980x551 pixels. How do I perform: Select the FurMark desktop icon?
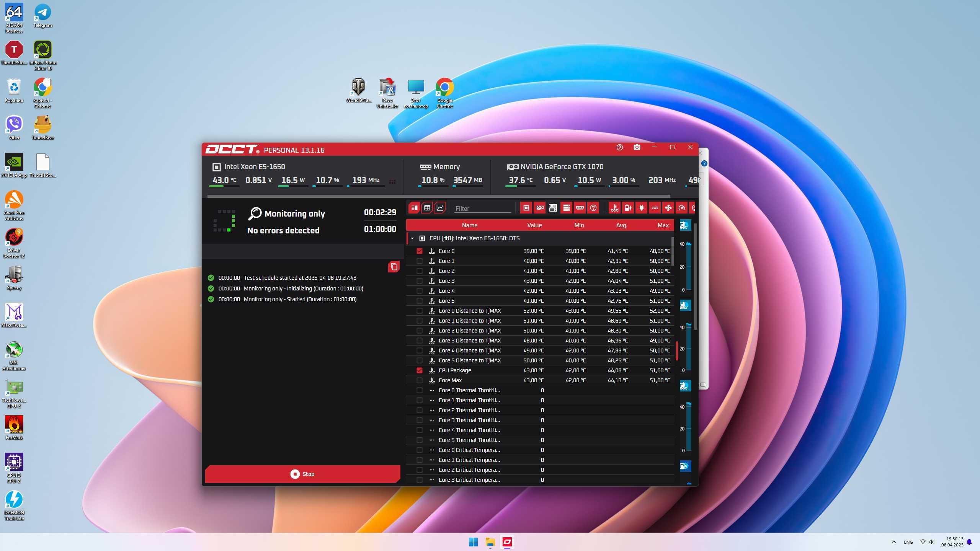pos(14,428)
